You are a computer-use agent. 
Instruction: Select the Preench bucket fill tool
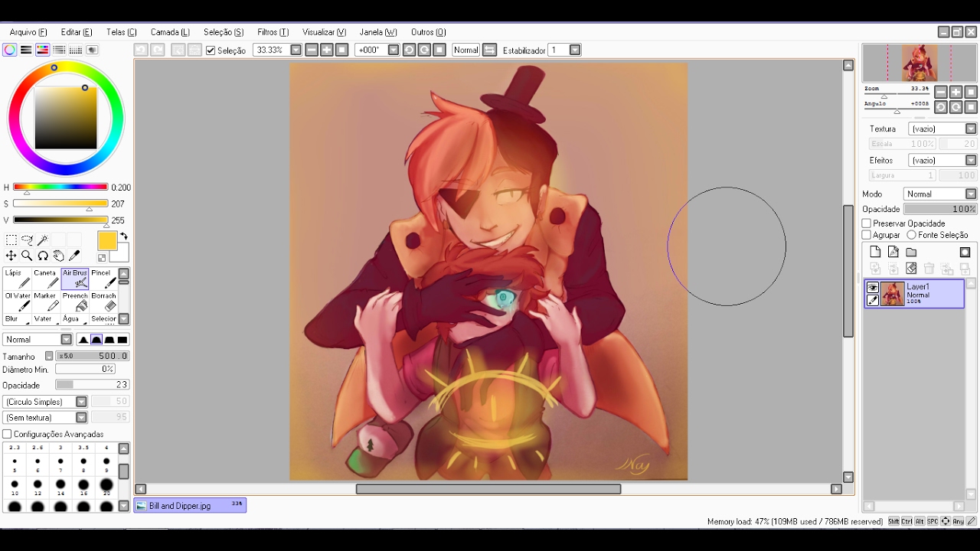(x=75, y=302)
